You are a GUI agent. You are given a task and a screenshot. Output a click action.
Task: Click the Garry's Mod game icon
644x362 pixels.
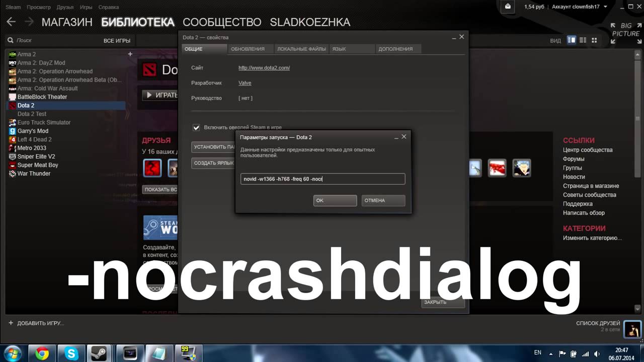tap(13, 131)
